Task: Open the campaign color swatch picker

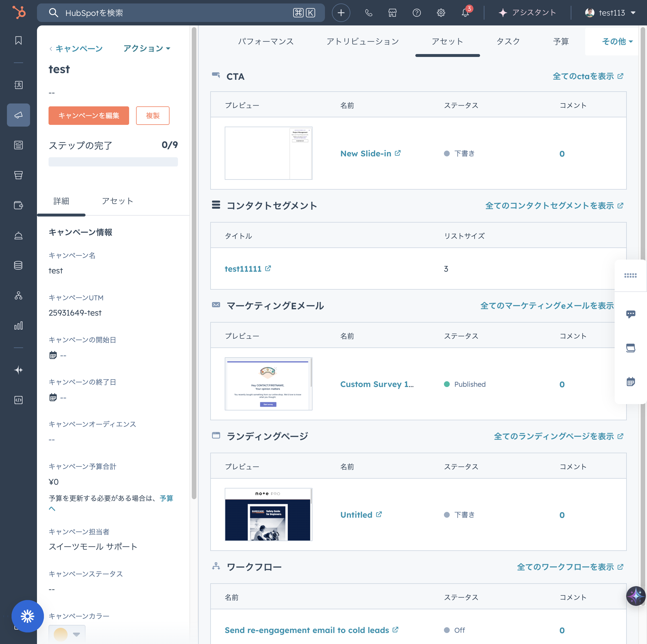Action: coord(67,634)
